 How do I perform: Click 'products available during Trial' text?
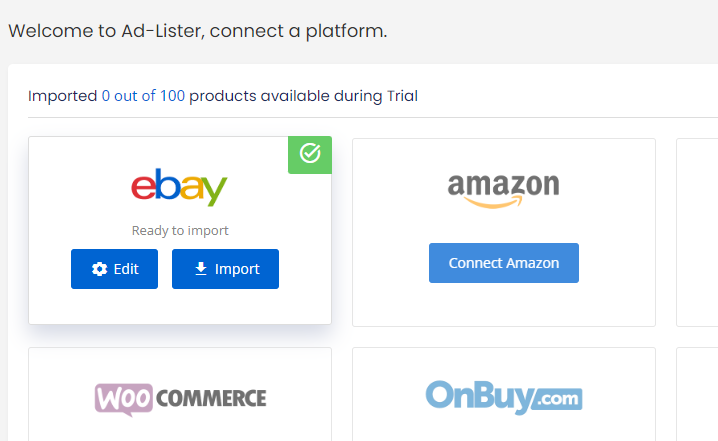click(x=304, y=96)
